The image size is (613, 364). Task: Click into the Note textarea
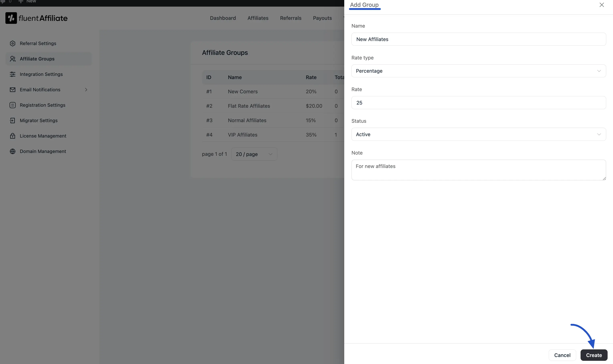pos(478,170)
